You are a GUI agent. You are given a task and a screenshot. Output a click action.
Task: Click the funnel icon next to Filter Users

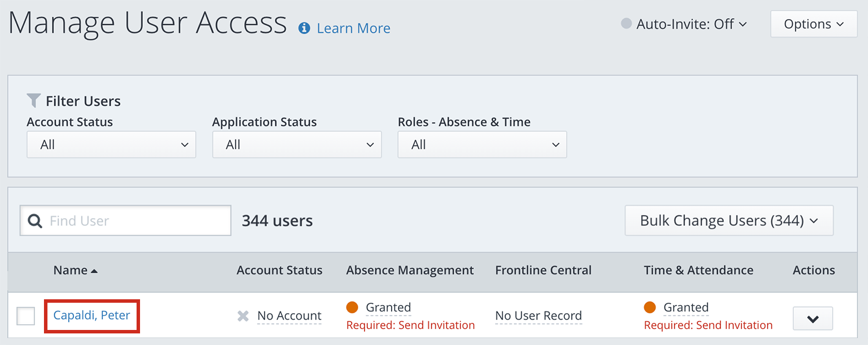[34, 101]
